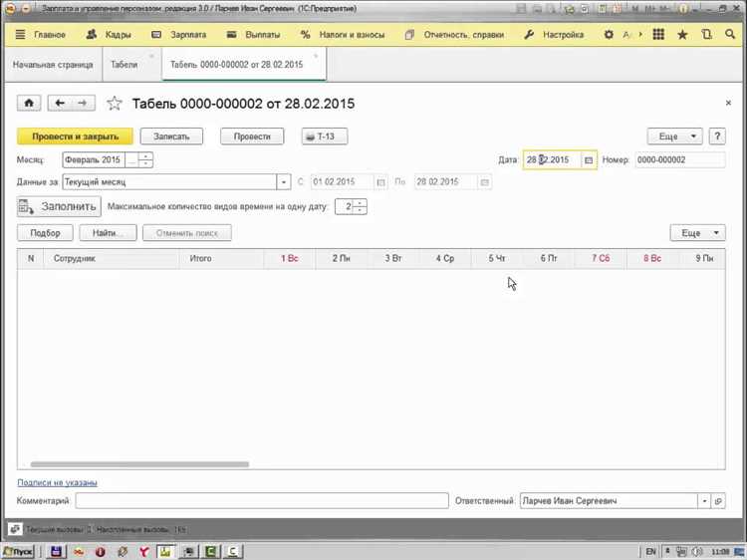Open the help question mark button
This screenshot has height=560, width=747.
point(717,137)
